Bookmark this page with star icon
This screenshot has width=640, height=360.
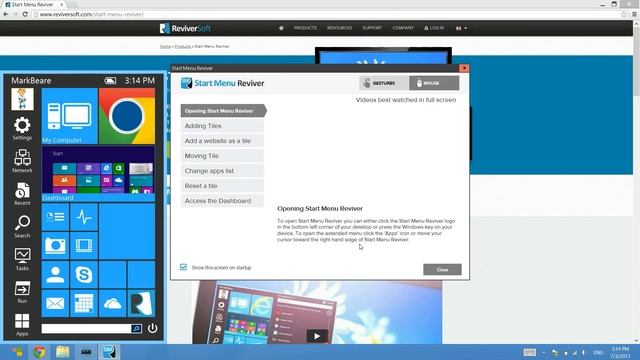tap(624, 14)
